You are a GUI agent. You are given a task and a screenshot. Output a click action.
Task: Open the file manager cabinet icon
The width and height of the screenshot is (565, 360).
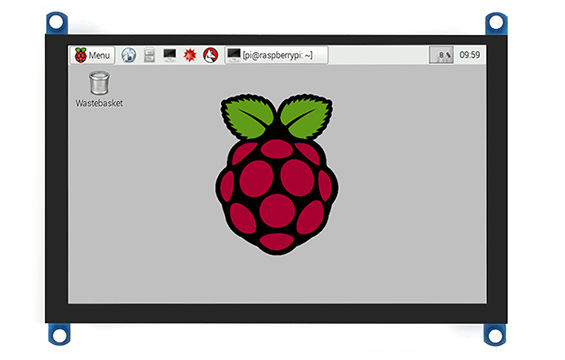coord(149,55)
